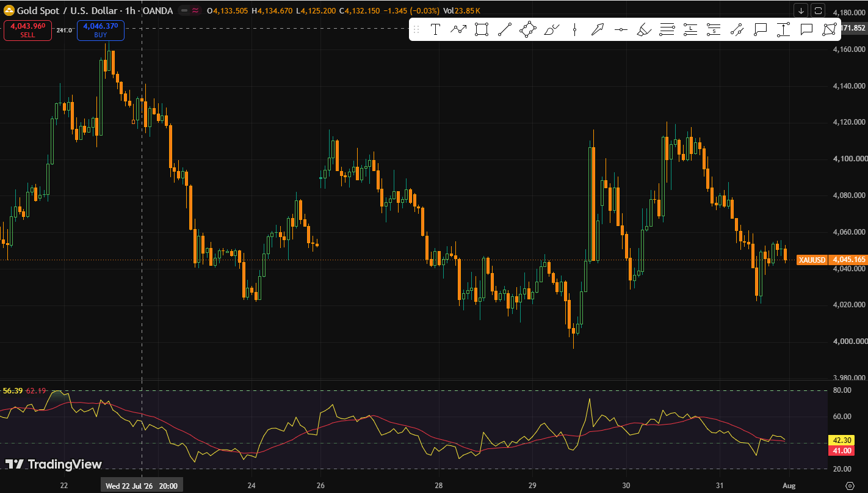Click the Wed 22 Jul '26 20:00 crosshair label

(142, 486)
